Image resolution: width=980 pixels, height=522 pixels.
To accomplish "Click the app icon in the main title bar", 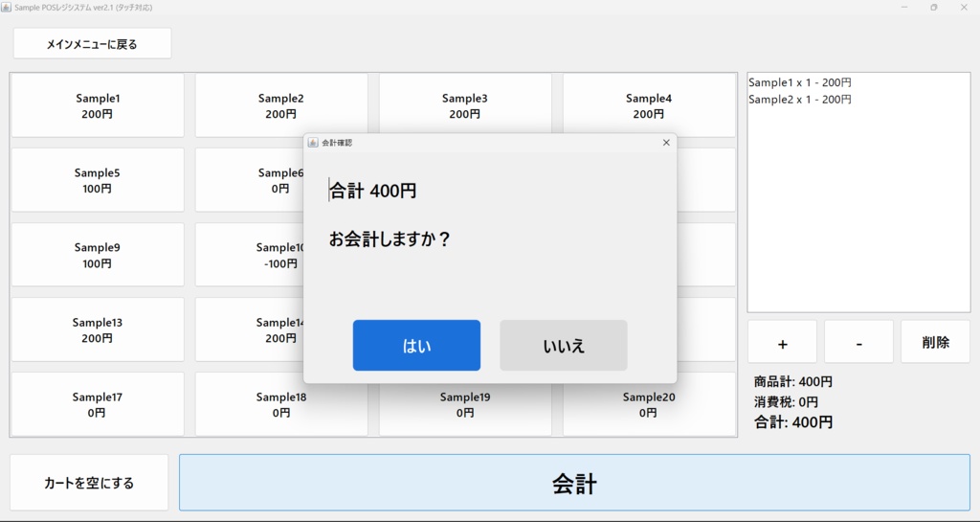I will [7, 8].
